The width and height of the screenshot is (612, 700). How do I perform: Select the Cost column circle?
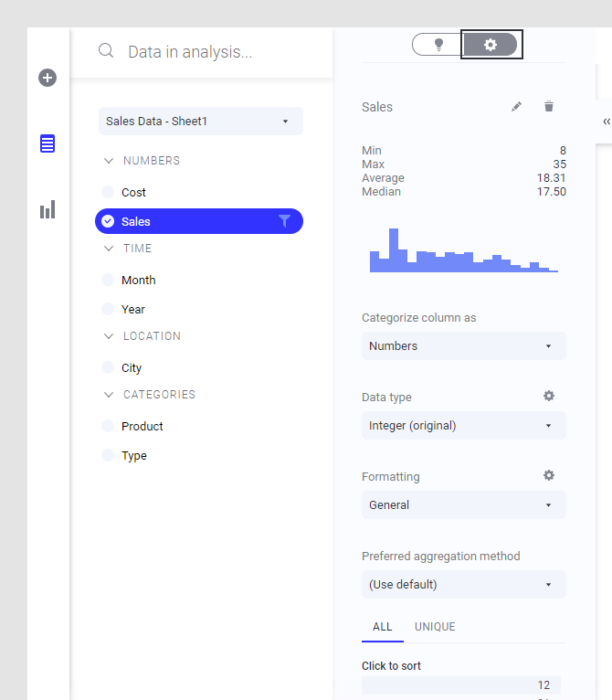pyautogui.click(x=108, y=192)
